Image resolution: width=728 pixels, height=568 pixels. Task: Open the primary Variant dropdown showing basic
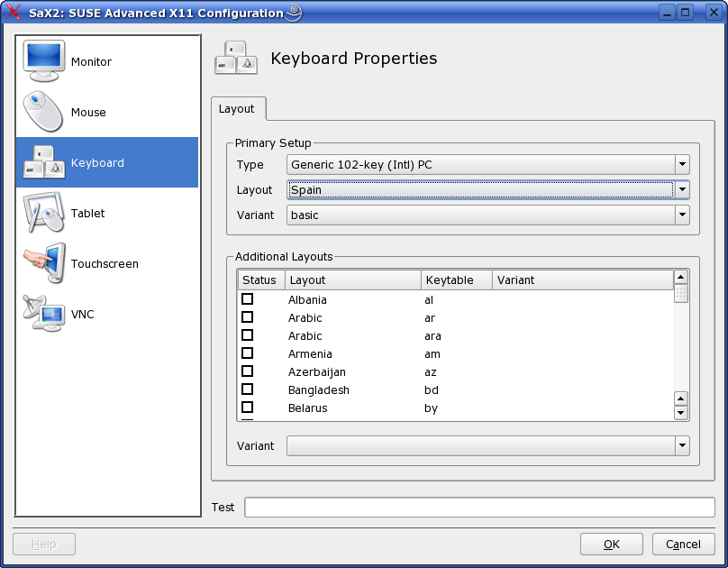(x=488, y=215)
